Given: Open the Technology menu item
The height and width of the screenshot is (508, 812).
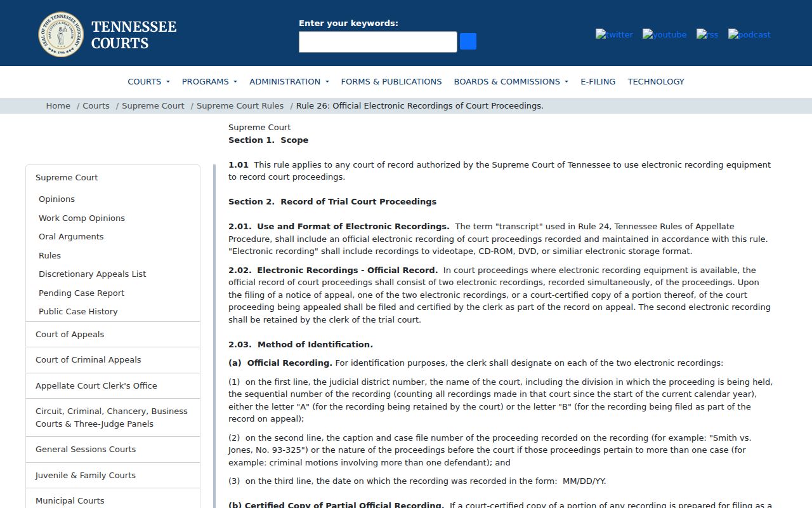Looking at the screenshot, I should [x=656, y=81].
